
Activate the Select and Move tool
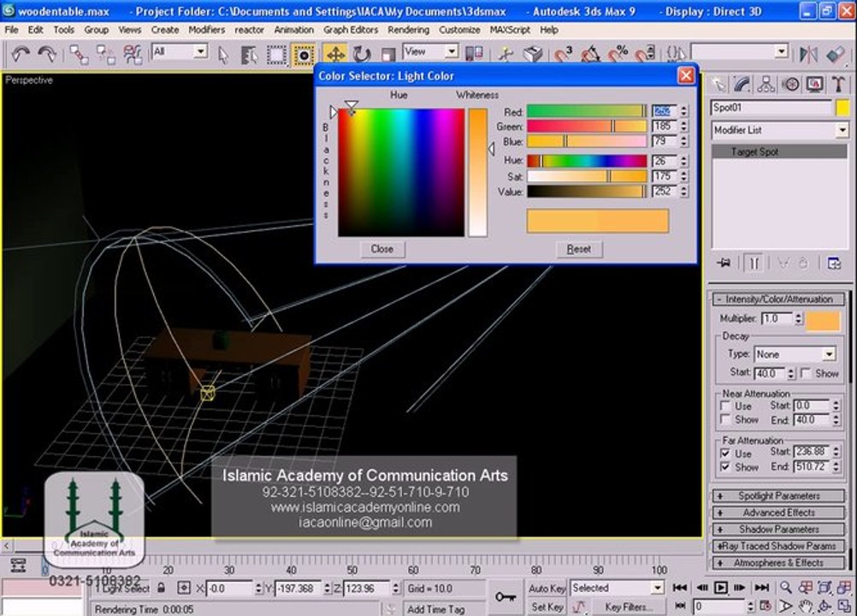click(x=335, y=55)
